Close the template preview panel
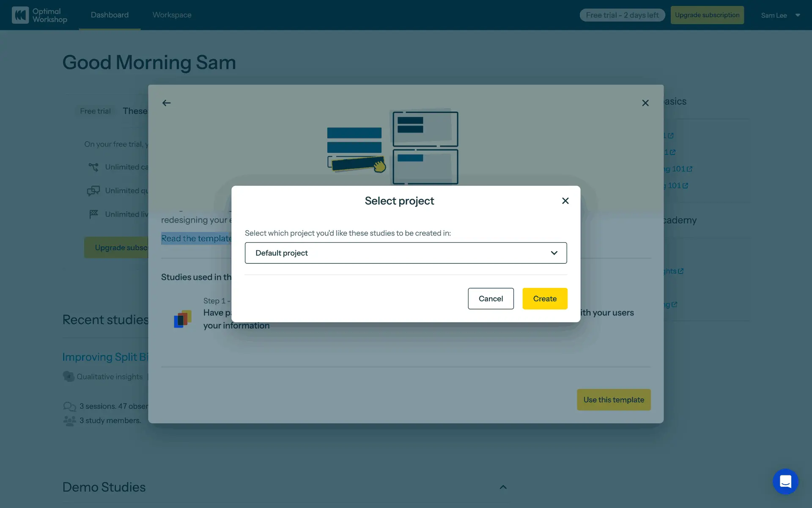812x508 pixels. pyautogui.click(x=645, y=103)
